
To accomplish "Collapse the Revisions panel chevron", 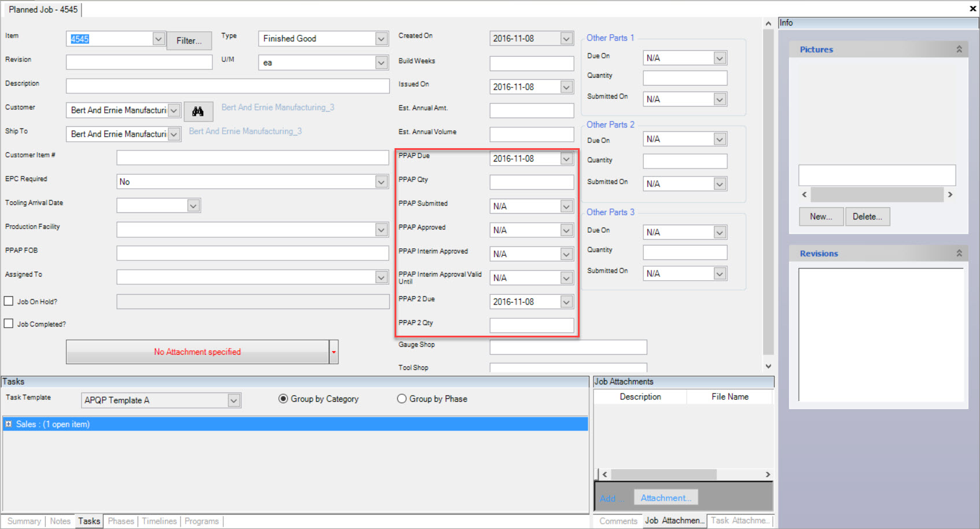I will click(959, 254).
